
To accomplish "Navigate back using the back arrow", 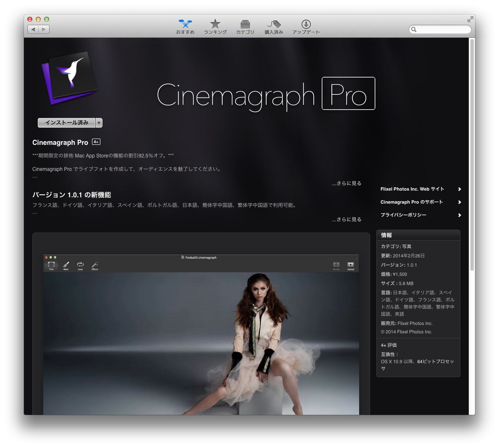I will coord(33,29).
